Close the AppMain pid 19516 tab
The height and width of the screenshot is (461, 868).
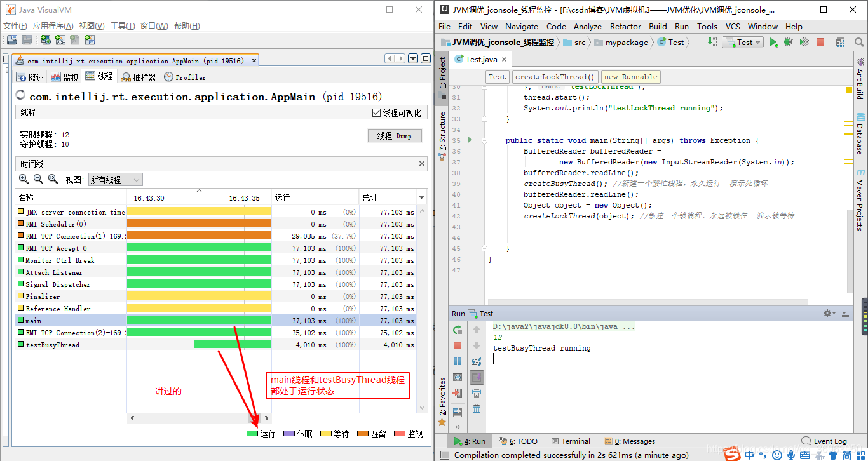(254, 61)
